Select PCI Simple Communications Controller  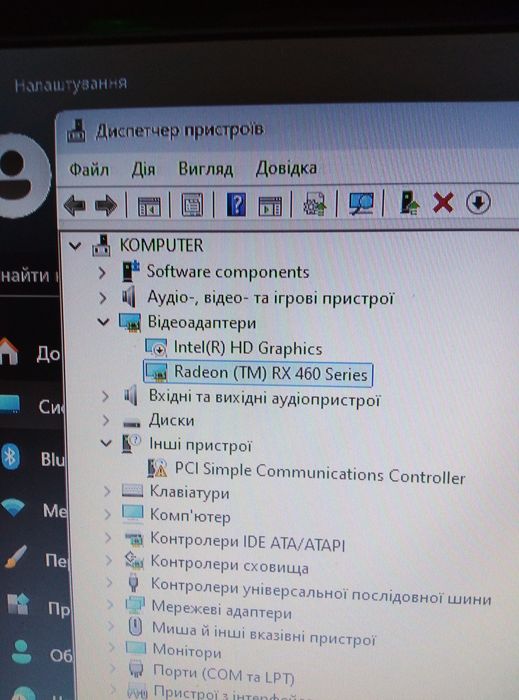click(320, 473)
